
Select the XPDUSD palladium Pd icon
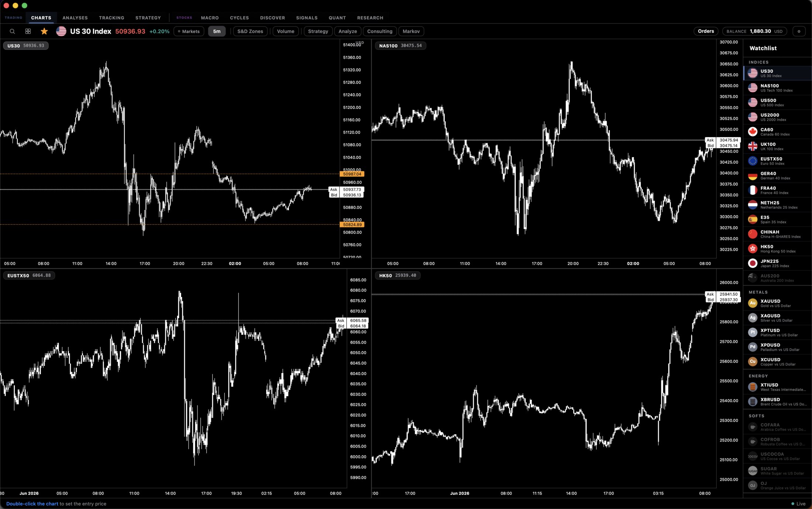[x=753, y=347]
